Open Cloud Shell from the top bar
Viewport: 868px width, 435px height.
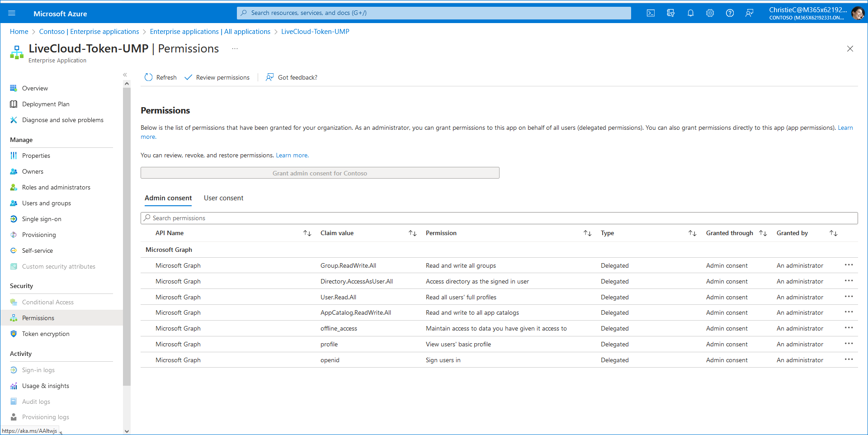(651, 13)
